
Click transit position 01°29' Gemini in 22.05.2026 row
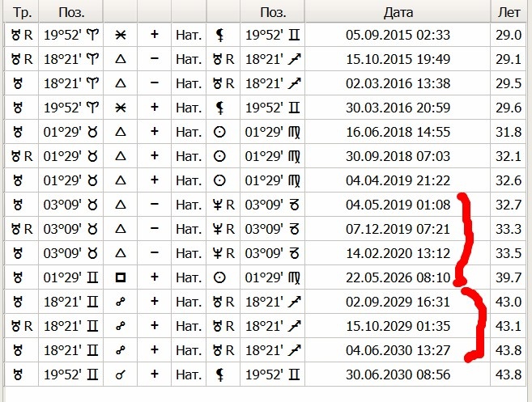70,277
